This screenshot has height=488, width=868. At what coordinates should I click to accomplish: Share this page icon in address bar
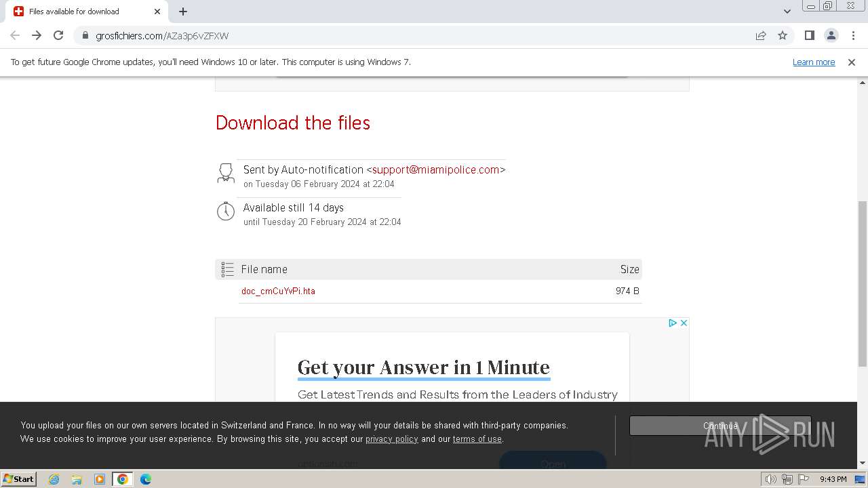point(761,35)
